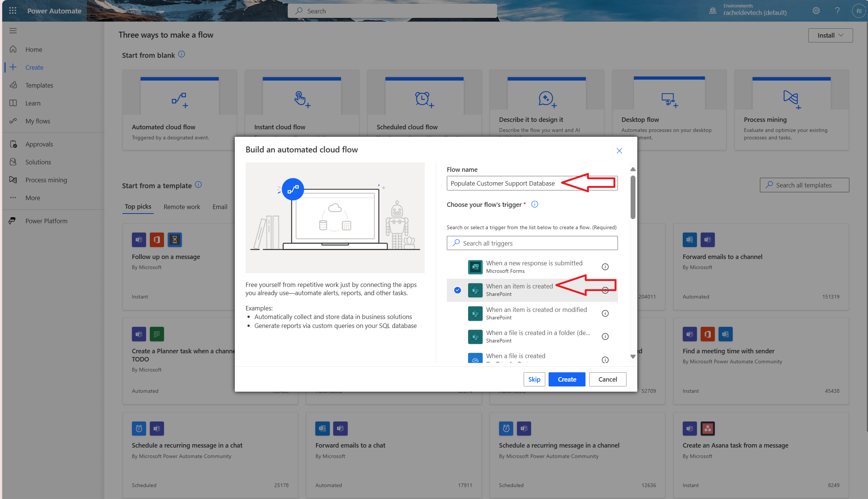Switch to the Top picks tab
The width and height of the screenshot is (868, 499).
pos(138,206)
